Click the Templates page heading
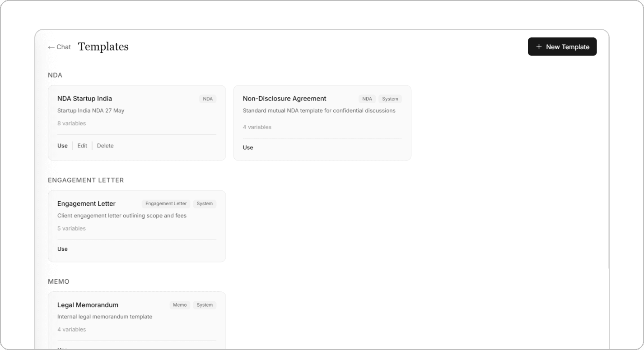This screenshot has height=350, width=644. (103, 46)
